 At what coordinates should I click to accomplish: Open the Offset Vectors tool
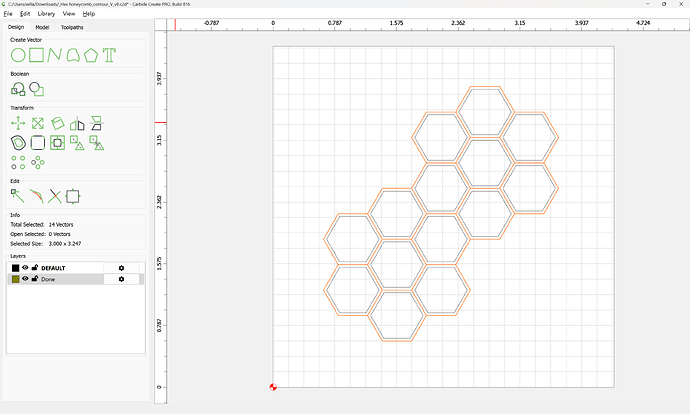[x=18, y=143]
